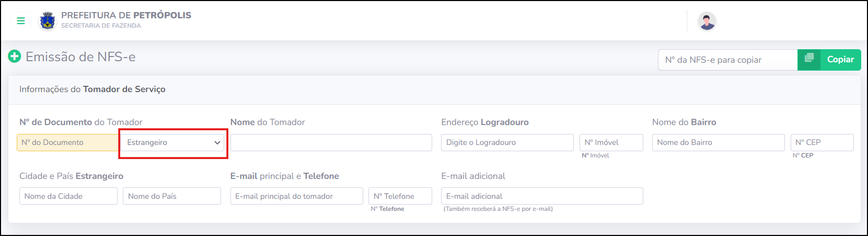Open the hamburger menu icon

[21, 21]
